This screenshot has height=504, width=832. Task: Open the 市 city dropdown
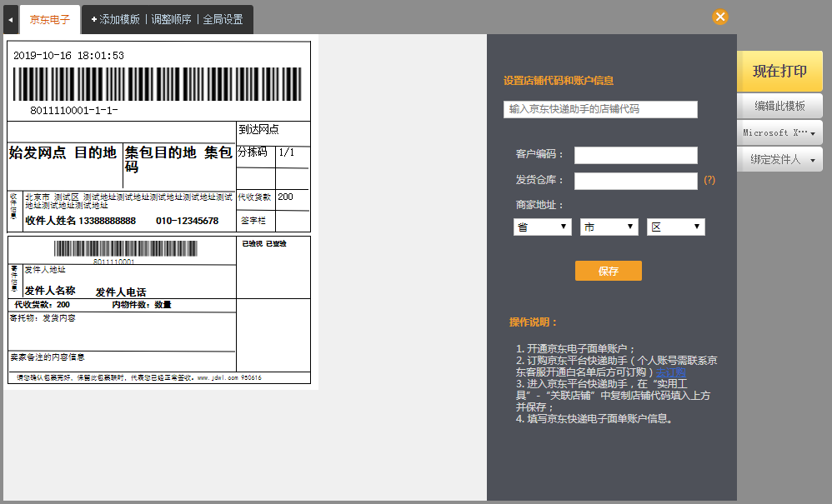click(609, 227)
